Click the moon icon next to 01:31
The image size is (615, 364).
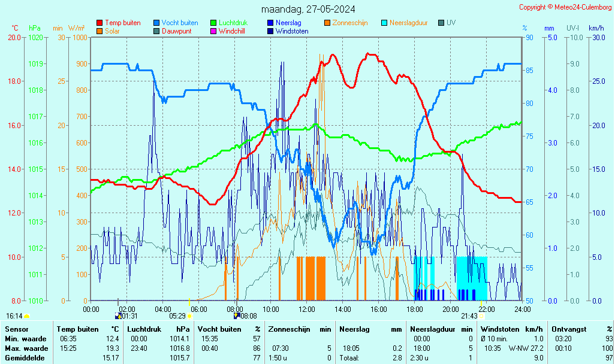pos(117,316)
